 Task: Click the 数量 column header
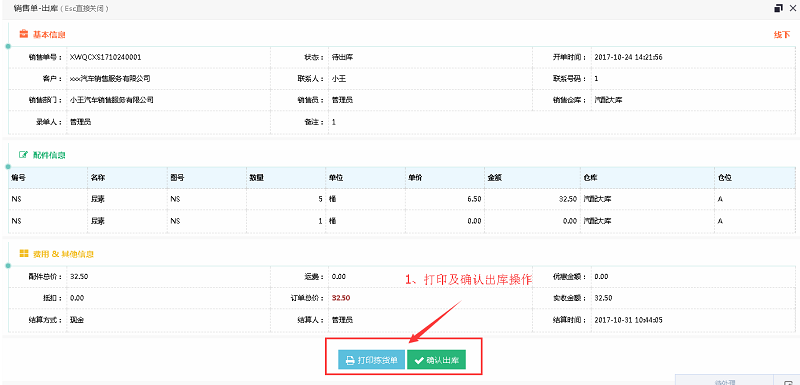[257, 177]
